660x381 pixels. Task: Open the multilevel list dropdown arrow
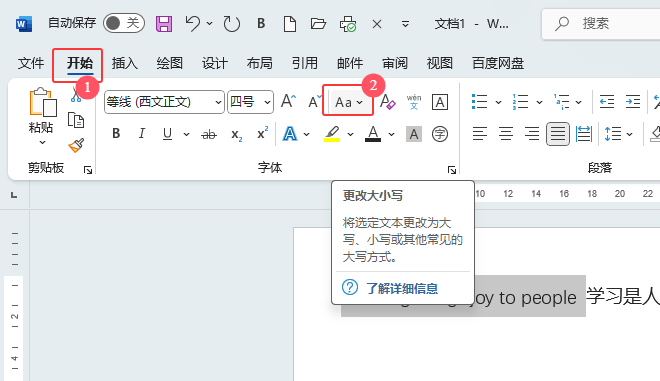click(579, 102)
